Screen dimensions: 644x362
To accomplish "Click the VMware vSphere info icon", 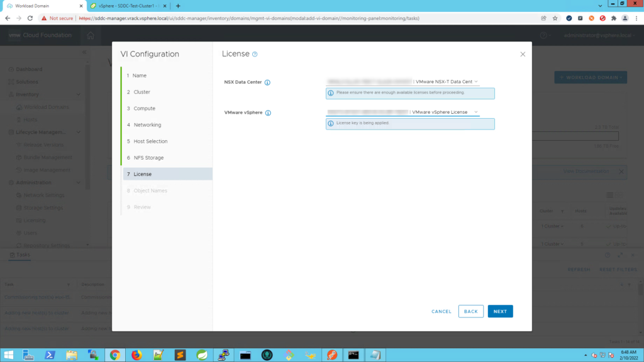I will click(268, 113).
